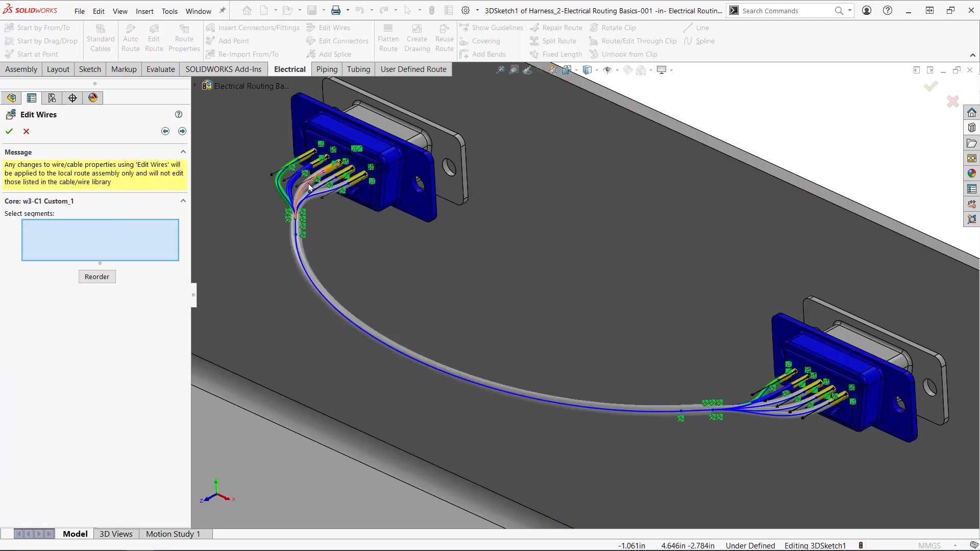Cancel Edit Wires with red X

pos(27,131)
